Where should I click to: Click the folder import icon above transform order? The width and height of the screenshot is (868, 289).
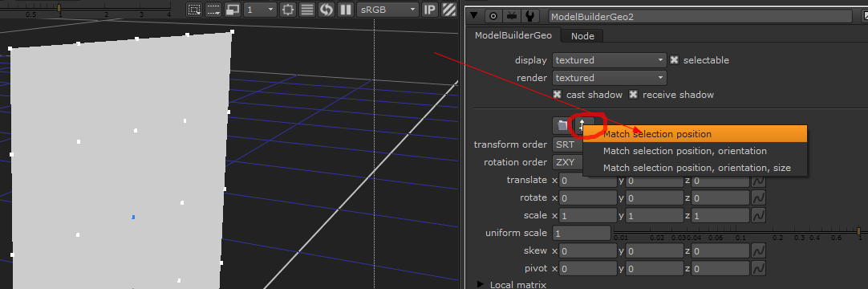click(x=562, y=126)
